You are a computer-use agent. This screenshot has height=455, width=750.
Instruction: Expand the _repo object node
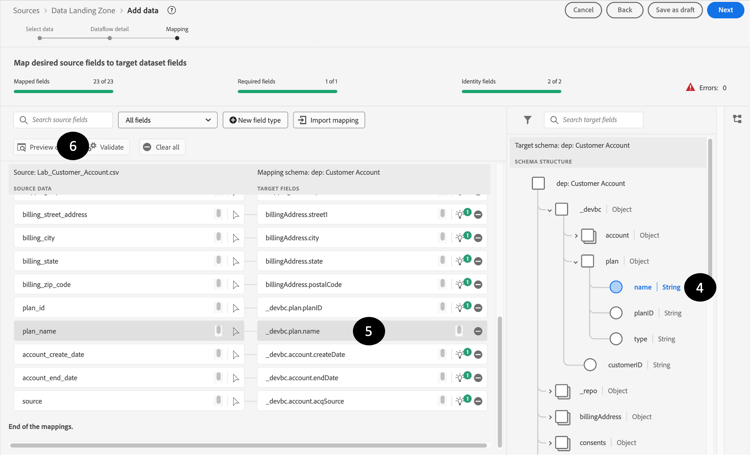click(550, 391)
